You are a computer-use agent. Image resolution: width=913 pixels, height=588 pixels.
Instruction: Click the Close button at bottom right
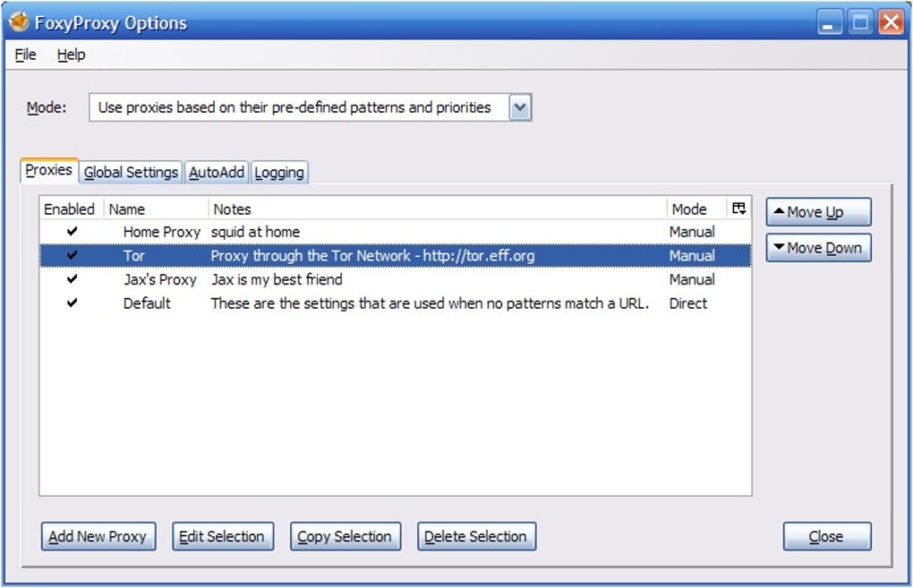coord(826,536)
